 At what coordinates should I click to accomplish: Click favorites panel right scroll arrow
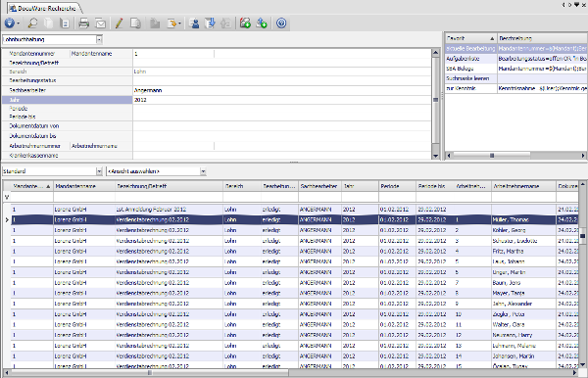point(583,155)
